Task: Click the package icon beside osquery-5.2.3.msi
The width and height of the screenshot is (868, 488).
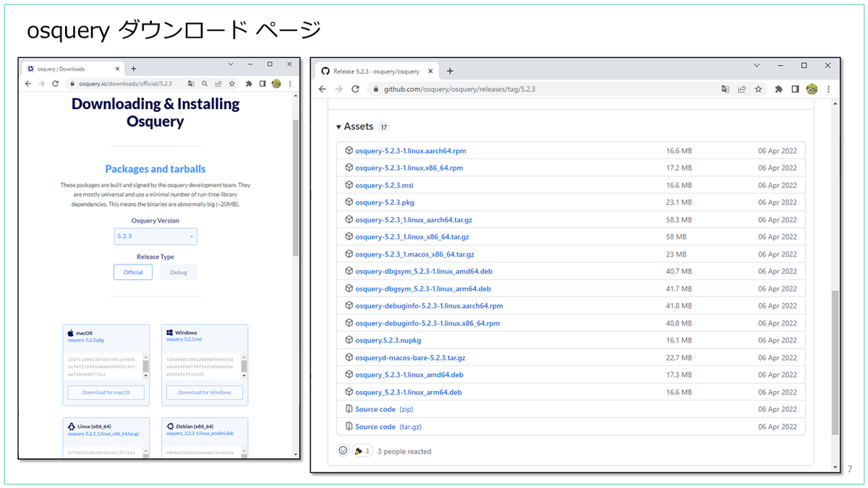Action: (x=349, y=185)
